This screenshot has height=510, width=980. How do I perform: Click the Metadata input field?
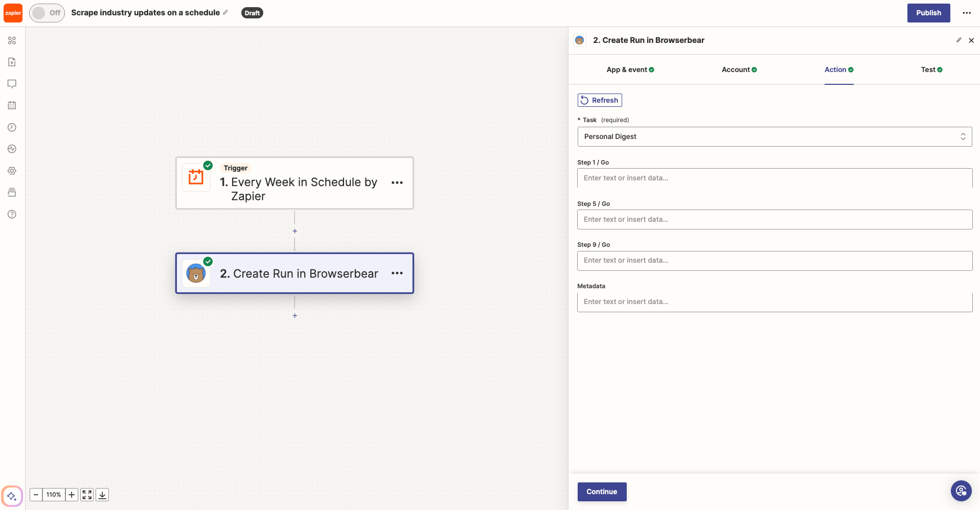point(774,302)
